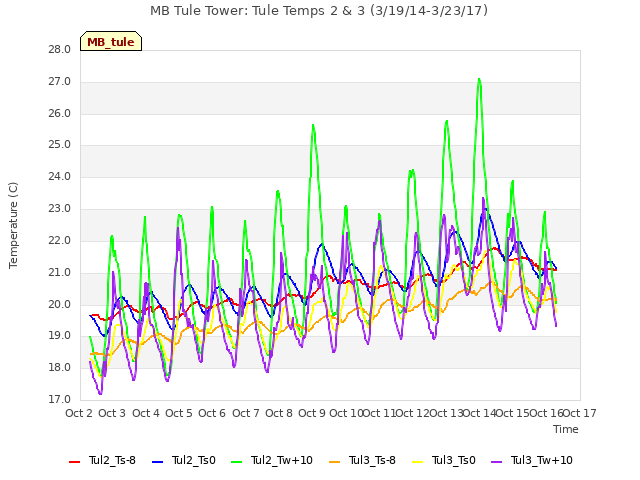The height and width of the screenshot is (480, 640).
Task: Click the 21.0 y-axis tick label
Action: 60,273
